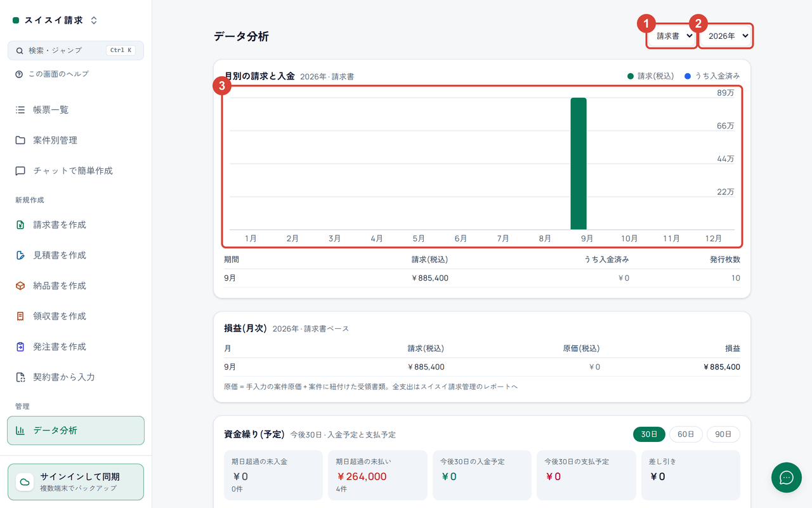Click 請求書を作成 in the sidebar
This screenshot has height=508, width=812.
[x=75, y=225]
